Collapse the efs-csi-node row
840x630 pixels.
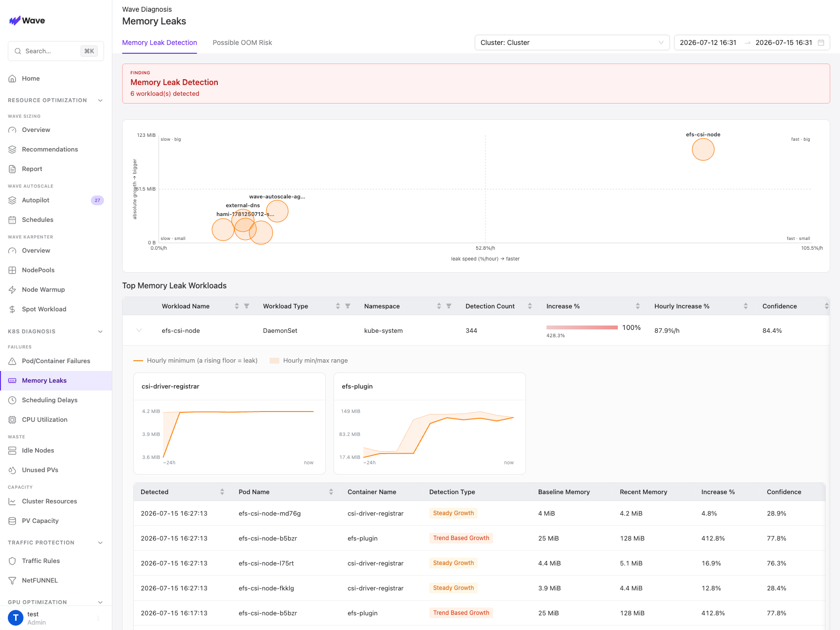[139, 330]
